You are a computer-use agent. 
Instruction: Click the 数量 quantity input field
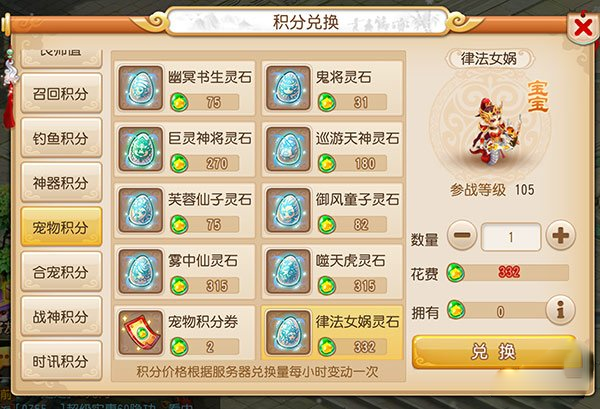point(511,237)
